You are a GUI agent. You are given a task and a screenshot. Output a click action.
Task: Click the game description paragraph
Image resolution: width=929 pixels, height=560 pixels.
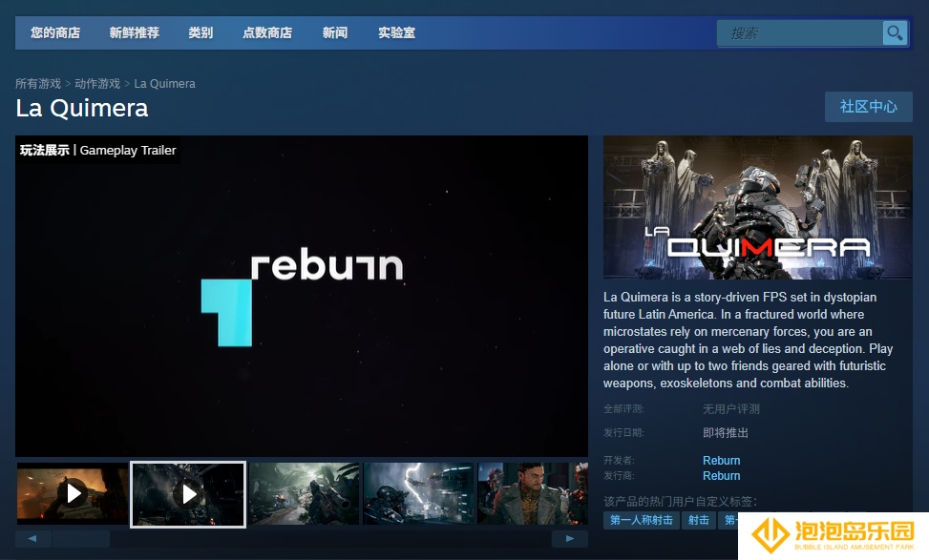[749, 341]
